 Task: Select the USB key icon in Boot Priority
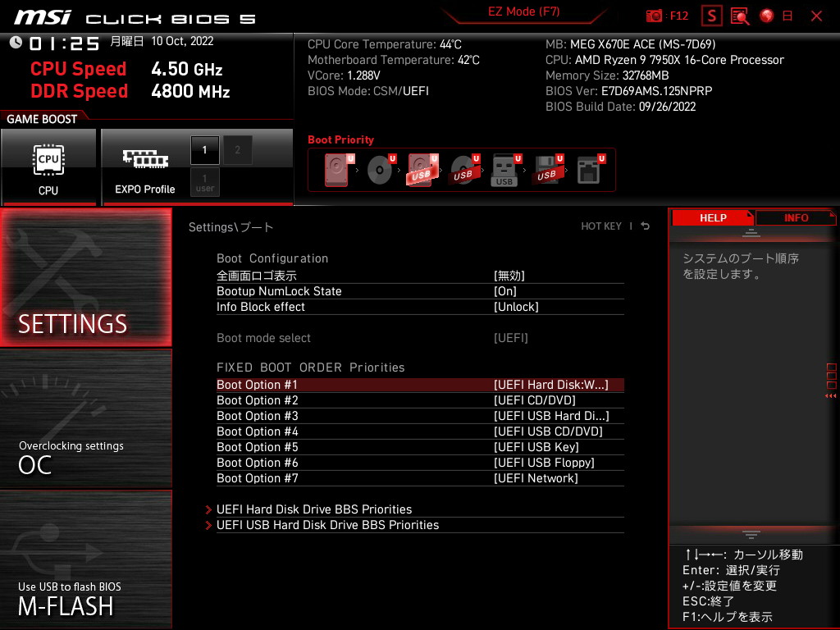pos(505,171)
